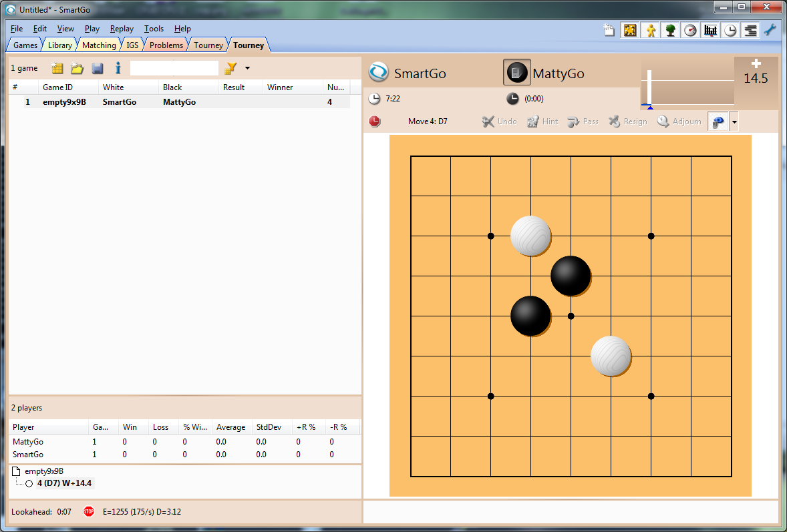Click the new tournament grid icon

click(x=57, y=68)
